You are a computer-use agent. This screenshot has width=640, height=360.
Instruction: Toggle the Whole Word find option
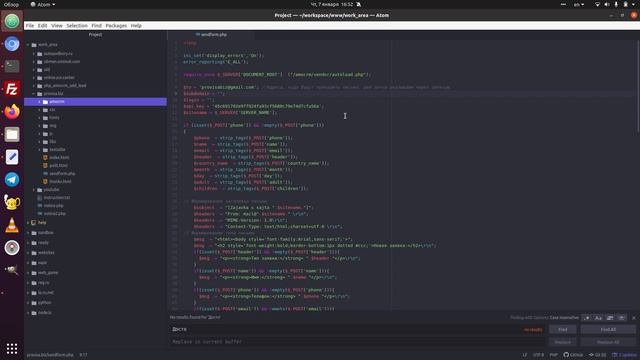[622, 318]
